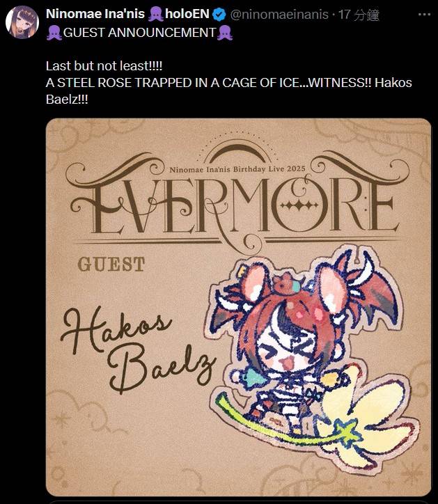The width and height of the screenshot is (438, 504).
Task: Click the Birthday Live 2025 subtitle
Action: coord(237,169)
